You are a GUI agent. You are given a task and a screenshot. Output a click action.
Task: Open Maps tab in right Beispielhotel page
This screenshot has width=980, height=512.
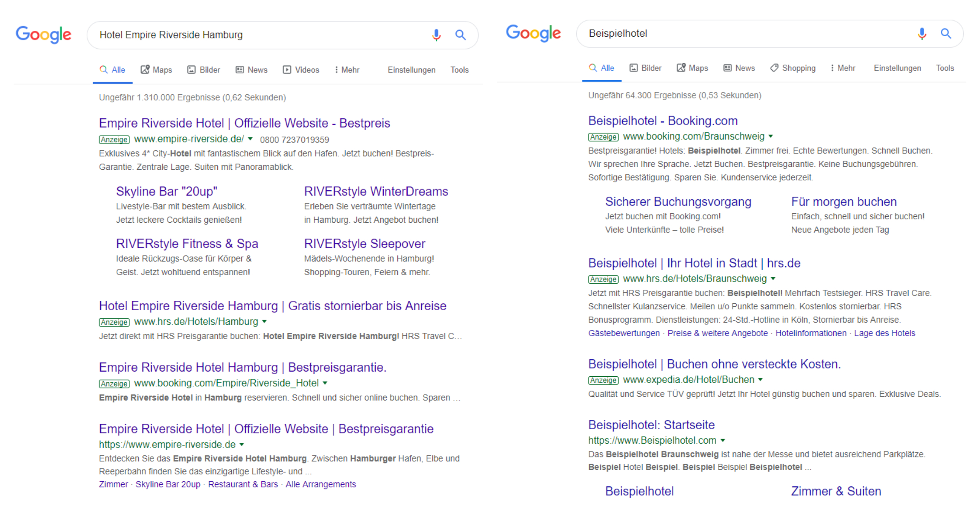click(x=692, y=68)
